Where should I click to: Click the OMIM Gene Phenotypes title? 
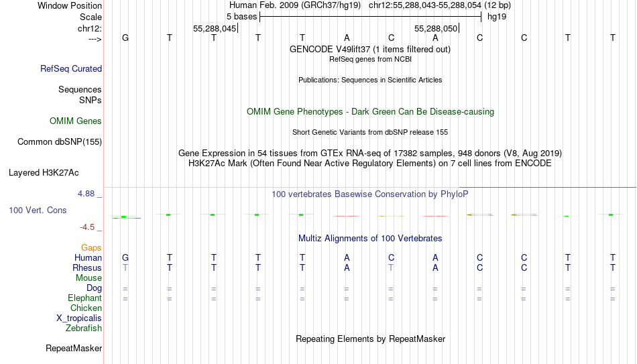coord(371,112)
